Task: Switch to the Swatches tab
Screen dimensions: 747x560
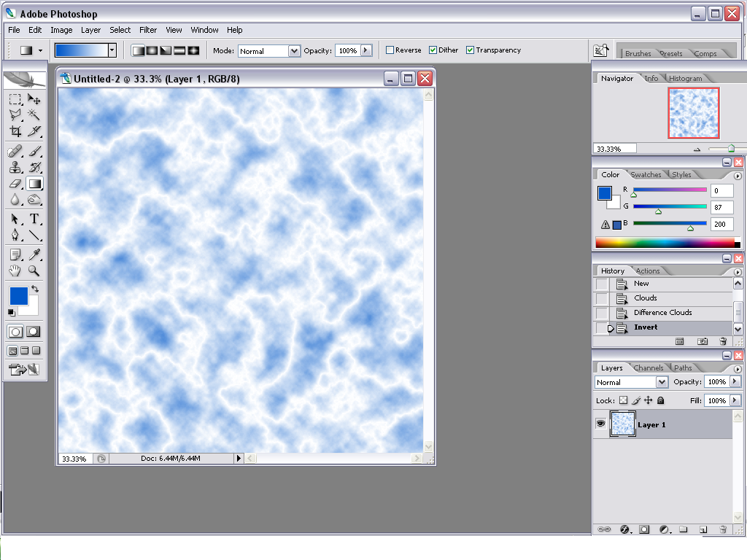Action: [646, 175]
